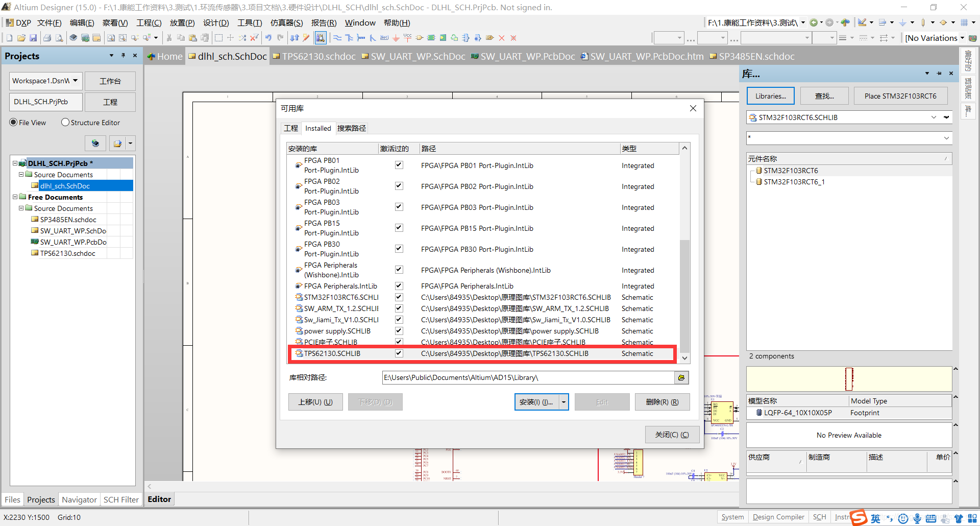Click the Print Preview icon
Viewport: 980px width, 526px height.
pyautogui.click(x=59, y=38)
